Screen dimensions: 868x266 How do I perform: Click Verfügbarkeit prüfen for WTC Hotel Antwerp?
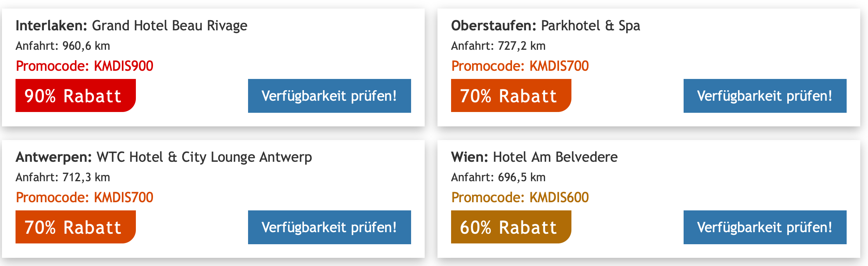coord(329,227)
